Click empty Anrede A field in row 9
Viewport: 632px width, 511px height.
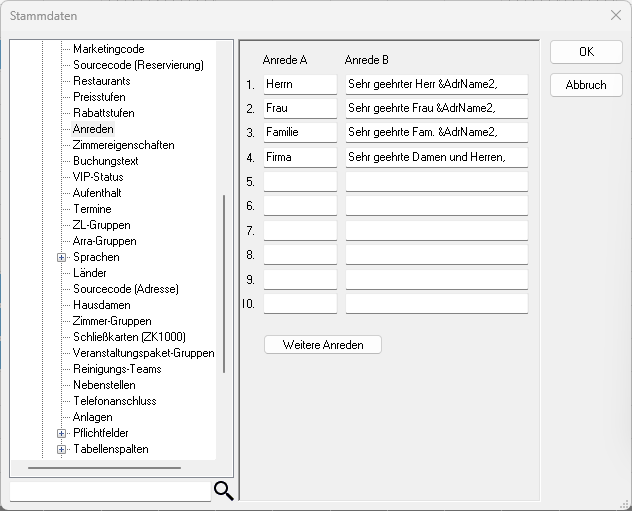click(x=300, y=279)
